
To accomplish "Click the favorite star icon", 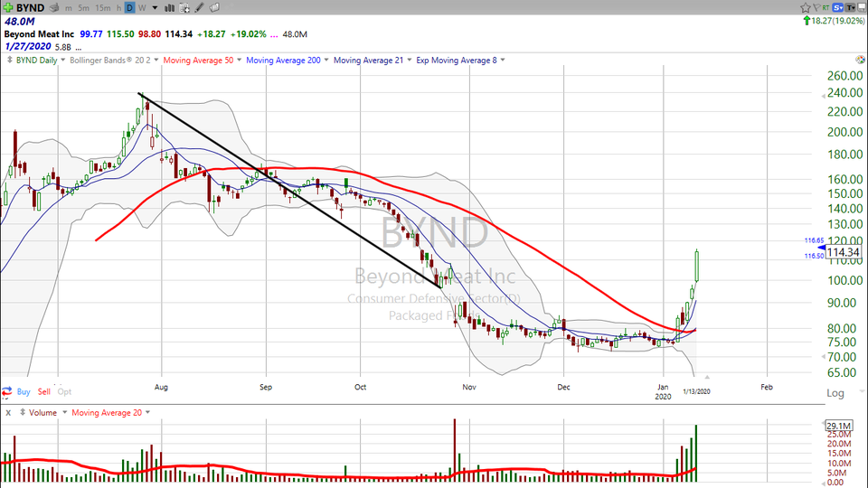I will pyautogui.click(x=806, y=7).
